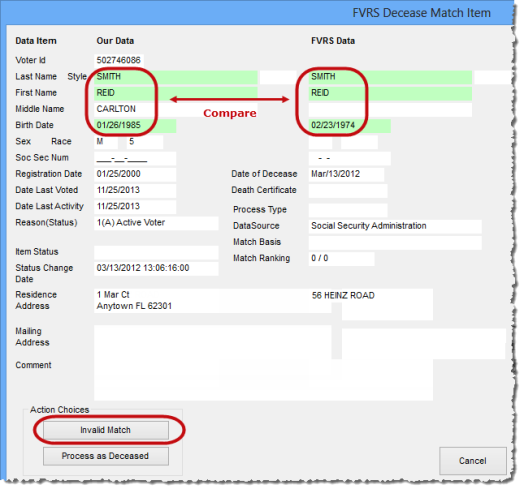The height and width of the screenshot is (489, 524).
Task: Click the Date of Decease Mar/13/2012 field
Action: 346,174
